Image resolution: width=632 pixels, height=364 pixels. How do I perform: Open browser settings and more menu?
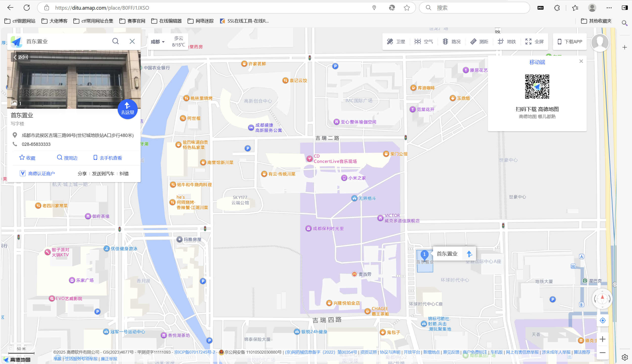pos(609,8)
